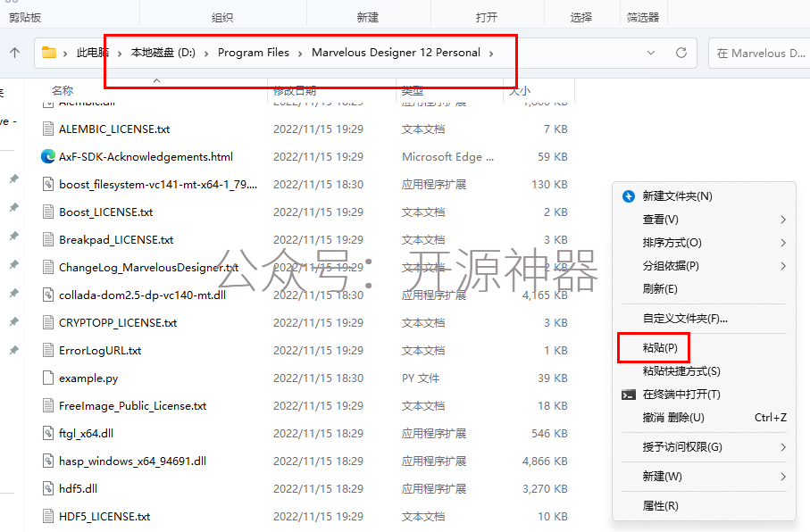
Task: Select file name CRYPTOPP_LICENSE.txt
Action: 118,323
